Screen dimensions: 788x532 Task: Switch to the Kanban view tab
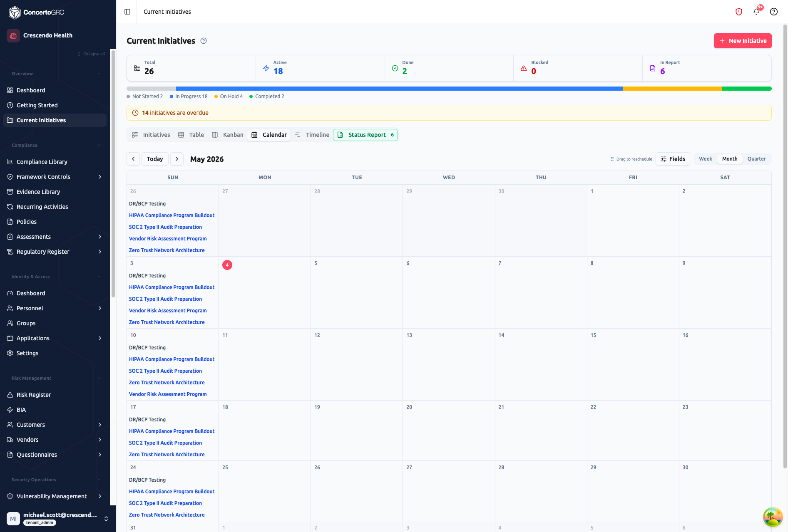228,135
